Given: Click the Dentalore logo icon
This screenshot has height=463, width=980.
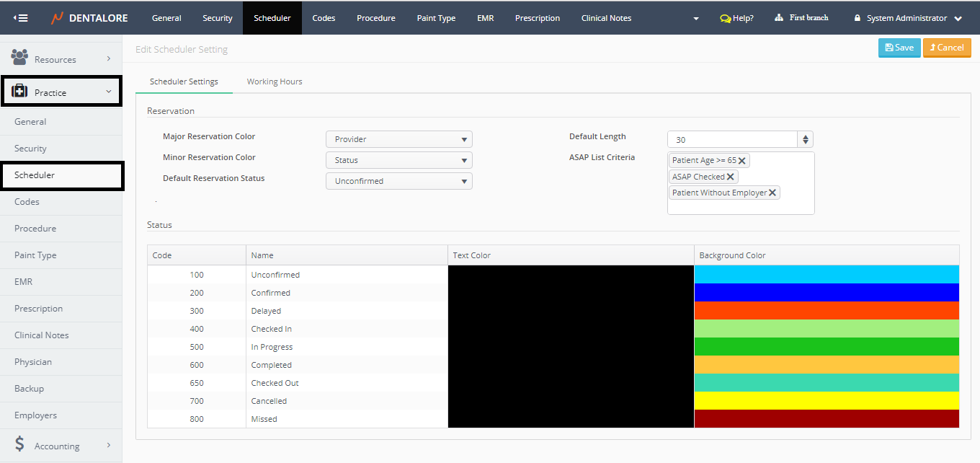Looking at the screenshot, I should coord(57,18).
